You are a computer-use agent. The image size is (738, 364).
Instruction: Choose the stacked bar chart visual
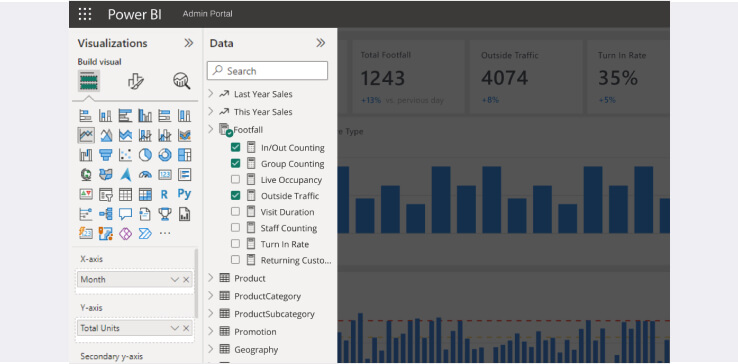[x=86, y=115]
